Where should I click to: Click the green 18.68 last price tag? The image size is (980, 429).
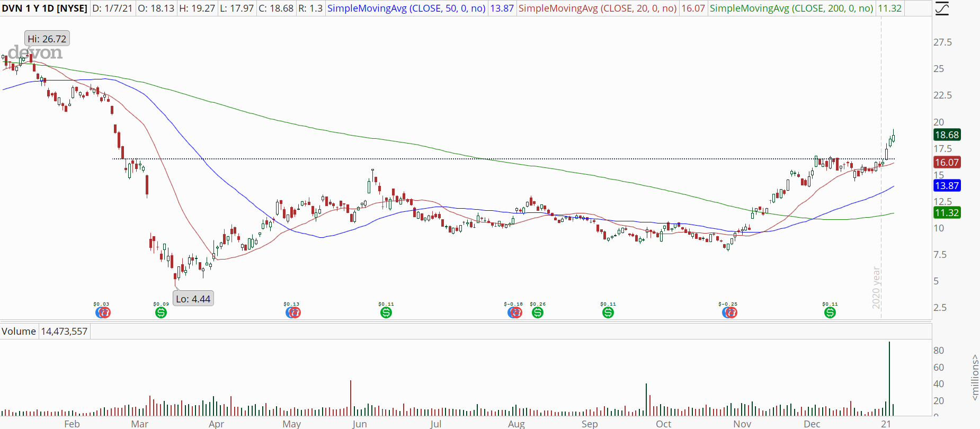[x=947, y=135]
